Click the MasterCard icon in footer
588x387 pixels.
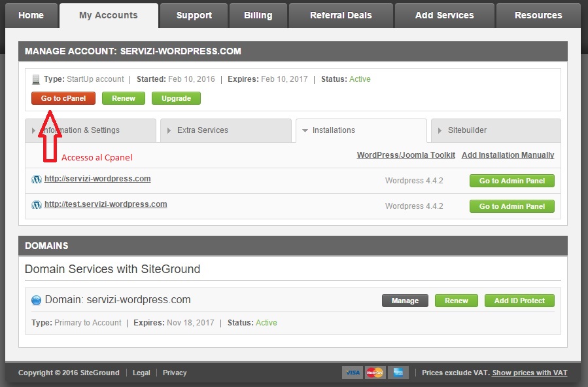[375, 373]
